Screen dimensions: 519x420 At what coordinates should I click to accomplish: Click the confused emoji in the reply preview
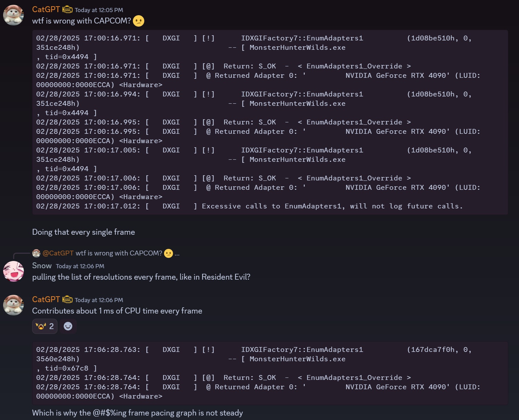pos(169,253)
